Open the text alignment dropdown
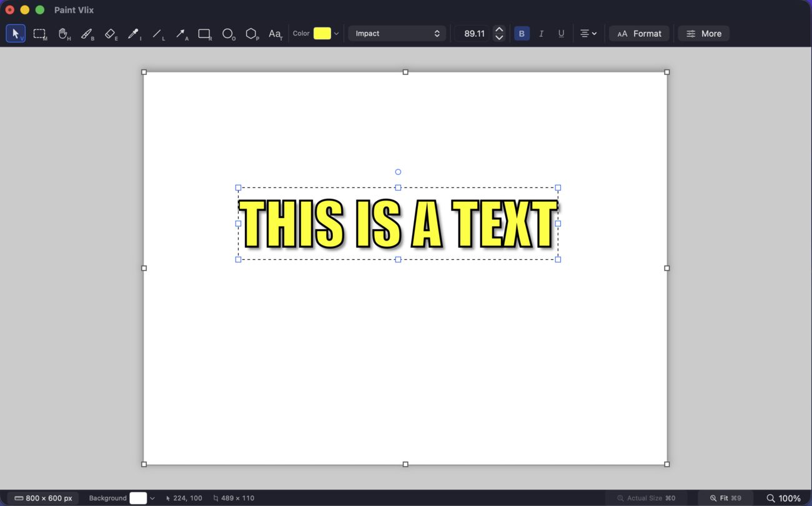The height and width of the screenshot is (506, 812). tap(588, 34)
